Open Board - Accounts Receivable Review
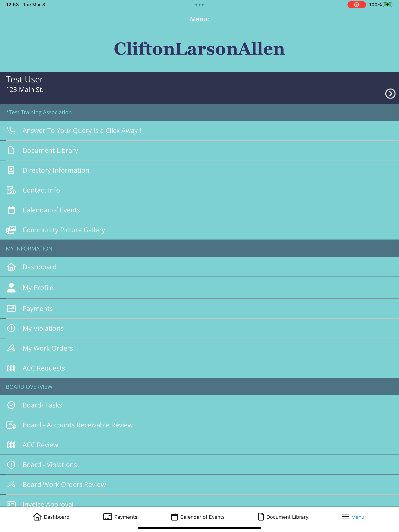 pyautogui.click(x=199, y=425)
